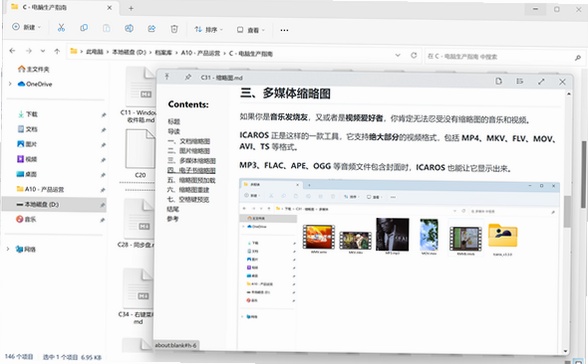Click the preview window vertical scrollbar
588x364 pixels.
568,221
